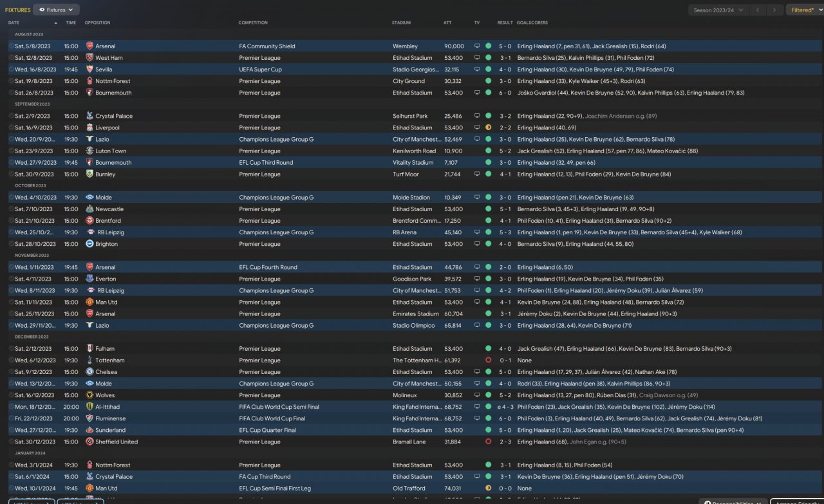Click the 90,000 attendance value
This screenshot has height=504, width=824.
454,46
